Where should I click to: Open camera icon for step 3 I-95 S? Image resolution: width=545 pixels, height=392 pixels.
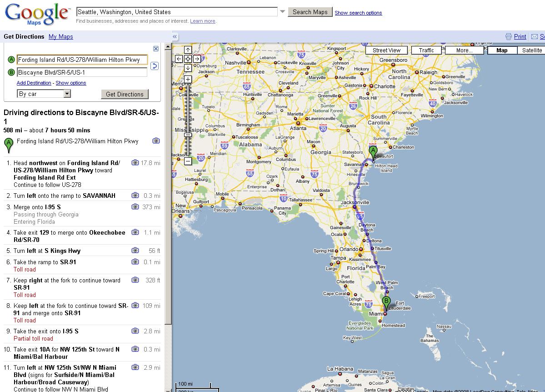point(135,207)
